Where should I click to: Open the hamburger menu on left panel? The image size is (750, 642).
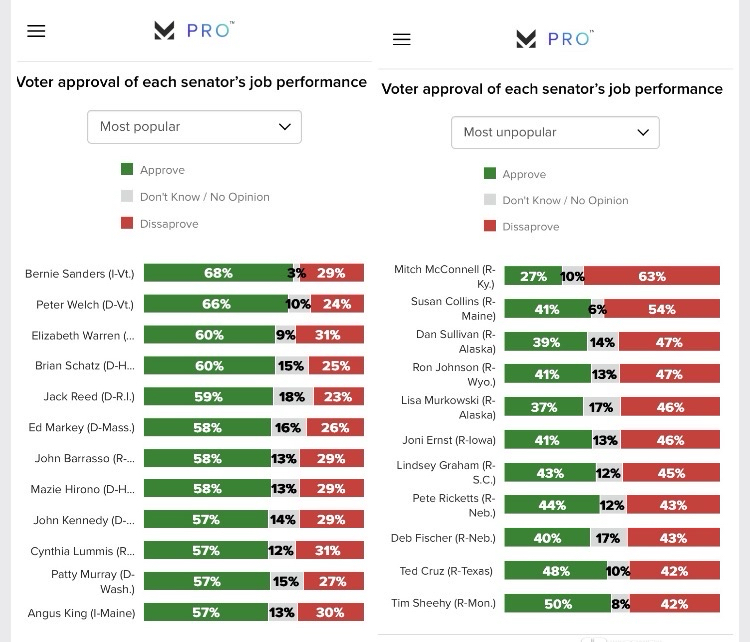tap(36, 31)
